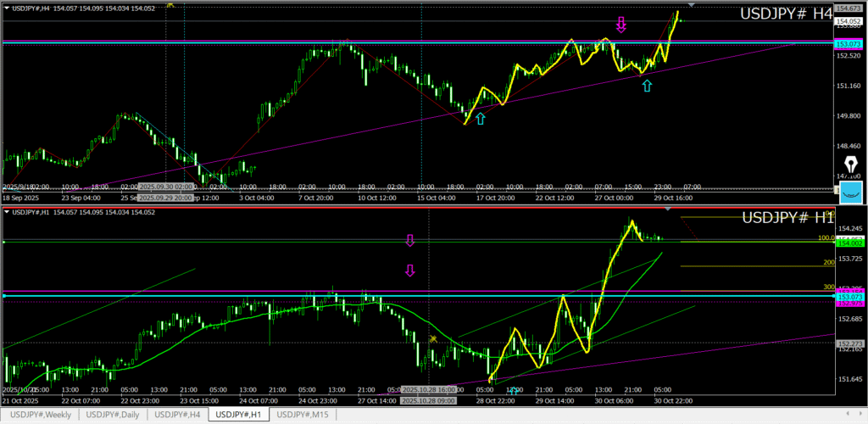Open the USDJPY#,H4 chart header dropdown triangle
This screenshot has width=868, height=424.
7,8
